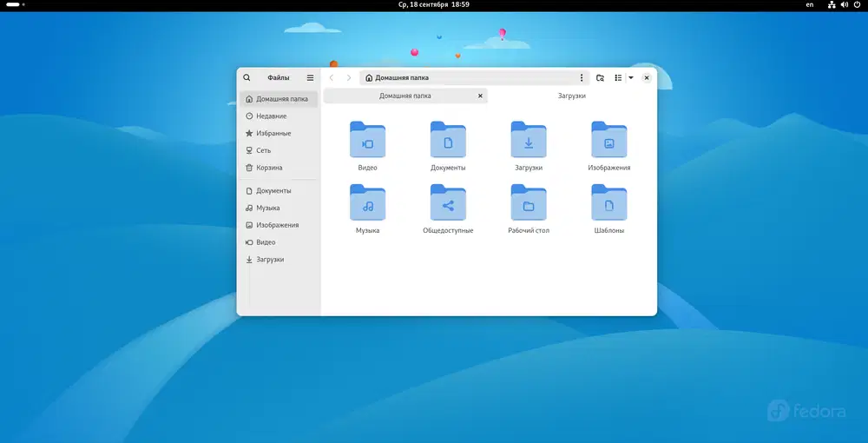Open the hamburger main menu
The image size is (868, 443).
click(310, 77)
